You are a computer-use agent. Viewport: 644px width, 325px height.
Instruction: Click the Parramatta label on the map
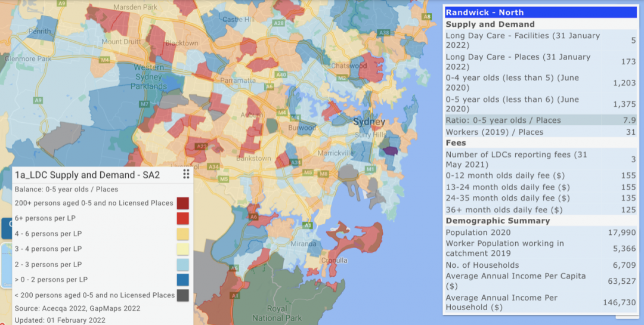click(239, 80)
